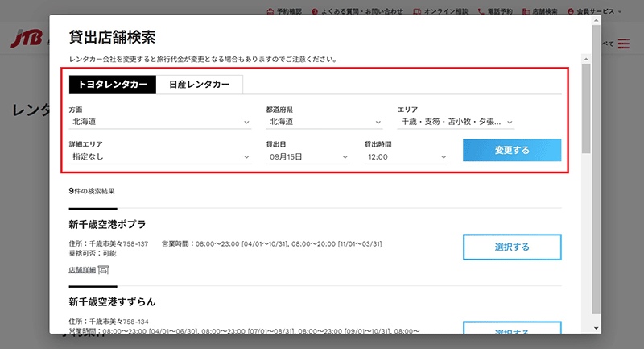The height and width of the screenshot is (349, 644).
Task: Select the トヨタレンタカー tab
Action: (112, 85)
